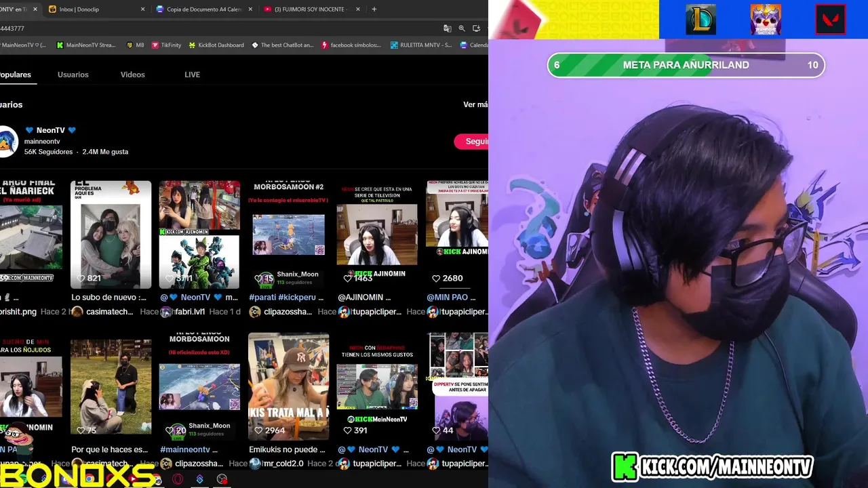Close the Inbox | Donoclip tab
Screen dimensions: 868x488
point(142,9)
